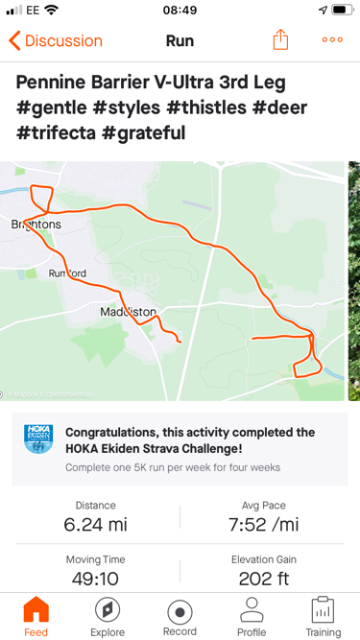Image resolution: width=360 pixels, height=640 pixels.
Task: Select the Moving Time 49:10 stat
Action: tap(96, 571)
